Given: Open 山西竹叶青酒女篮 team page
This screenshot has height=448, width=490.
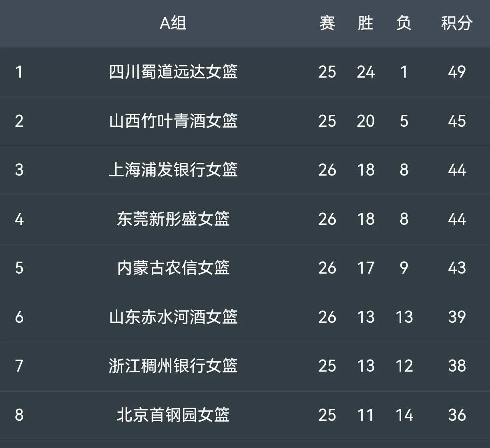Looking at the screenshot, I should point(173,121).
